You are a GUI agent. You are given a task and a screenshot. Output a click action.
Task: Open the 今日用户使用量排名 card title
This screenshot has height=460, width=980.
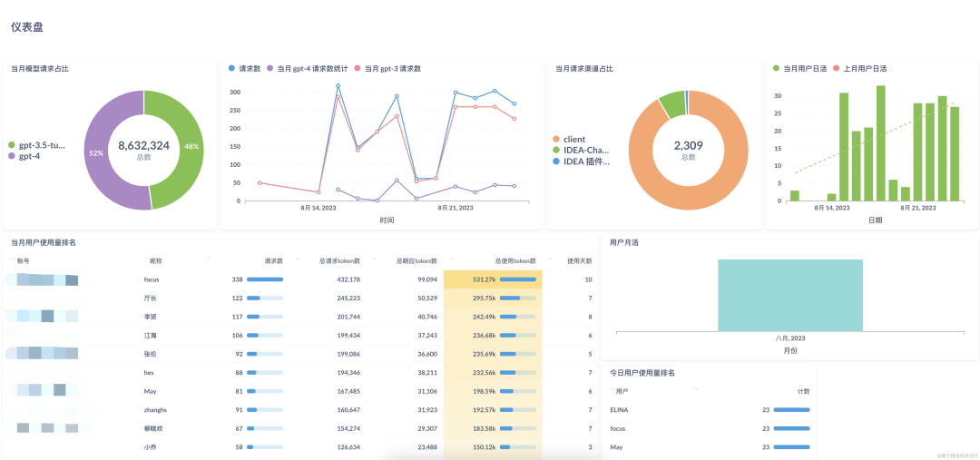point(642,373)
